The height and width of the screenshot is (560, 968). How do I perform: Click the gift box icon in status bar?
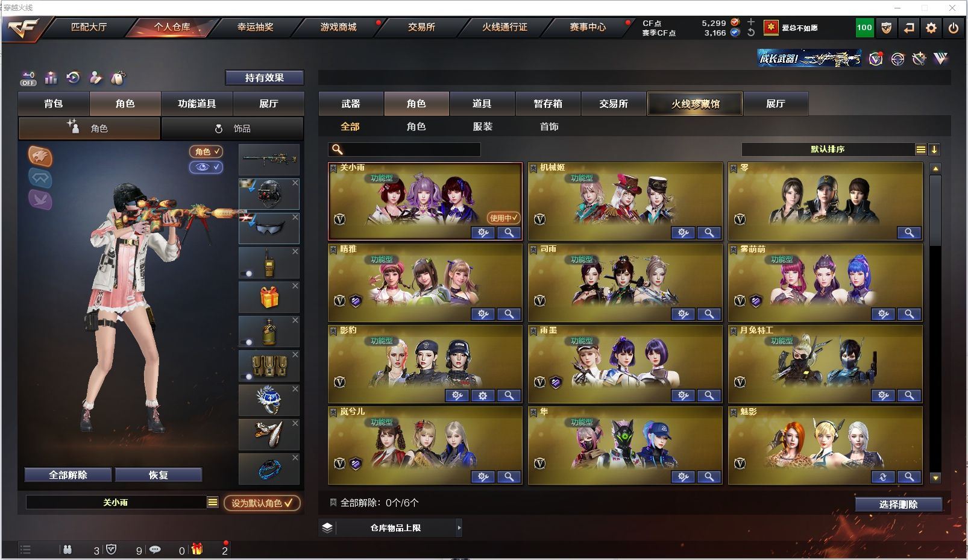[197, 549]
